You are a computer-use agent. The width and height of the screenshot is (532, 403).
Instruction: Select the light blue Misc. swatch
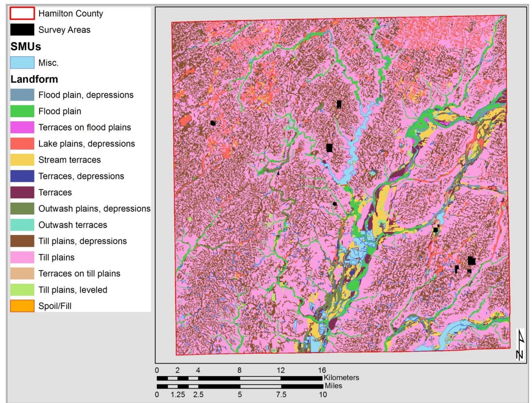(x=22, y=63)
